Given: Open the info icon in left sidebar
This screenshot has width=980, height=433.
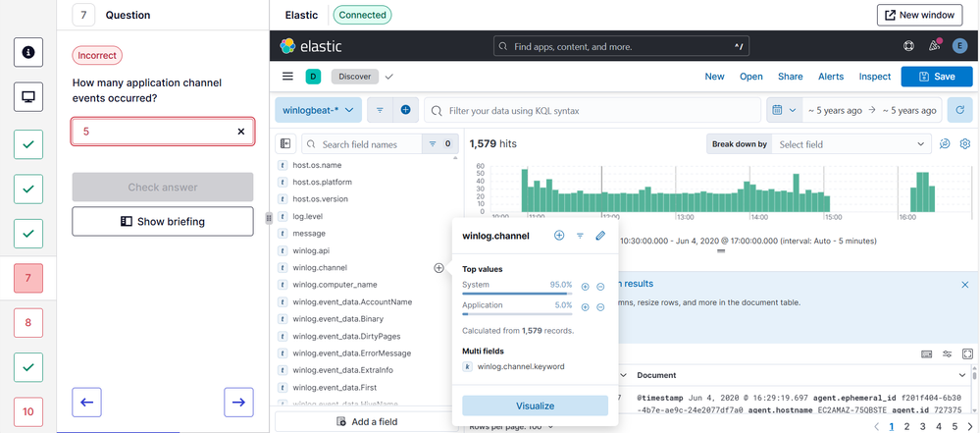Looking at the screenshot, I should (x=27, y=52).
